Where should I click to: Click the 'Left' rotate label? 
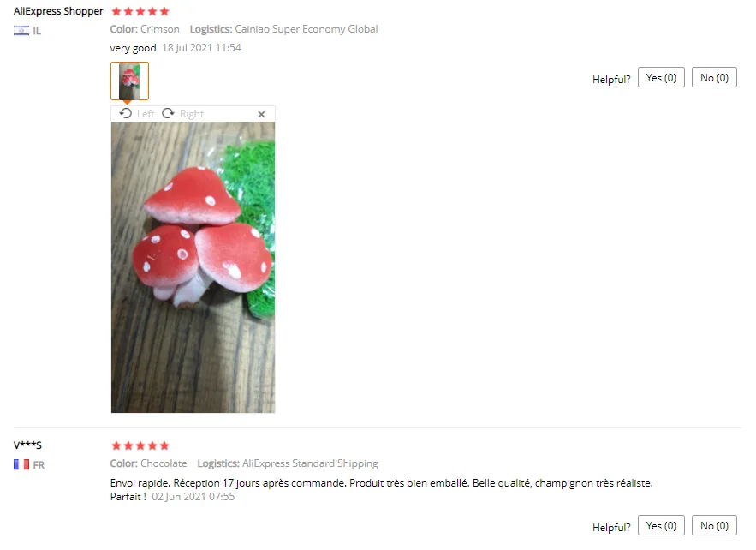[146, 114]
